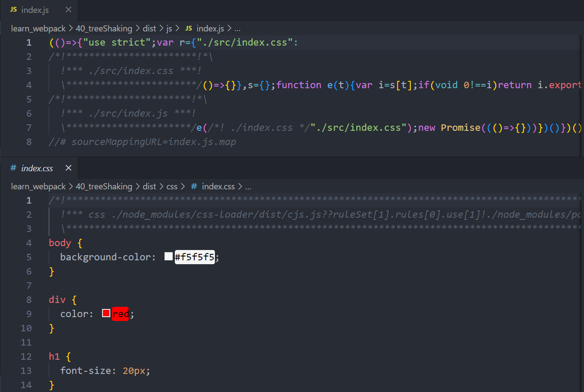This screenshot has height=392, width=584.
Task: Click the div selector in index.css
Action: pyautogui.click(x=57, y=299)
